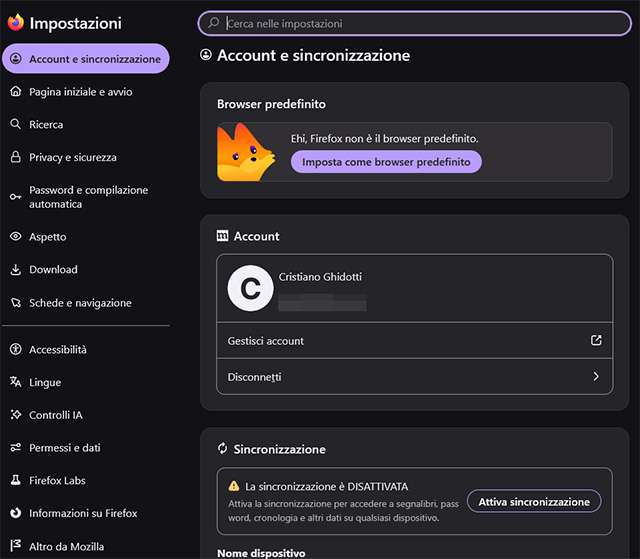Open Gestisci account link

point(415,341)
